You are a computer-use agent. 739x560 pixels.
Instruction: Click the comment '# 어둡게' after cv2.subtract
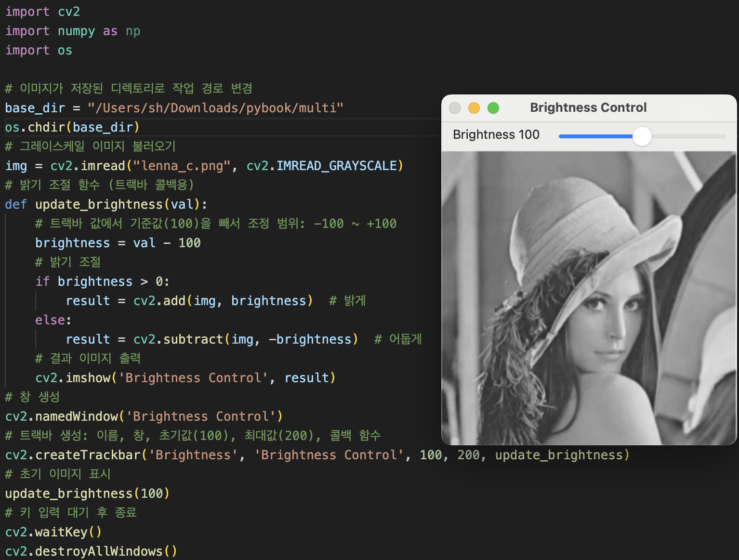(398, 339)
